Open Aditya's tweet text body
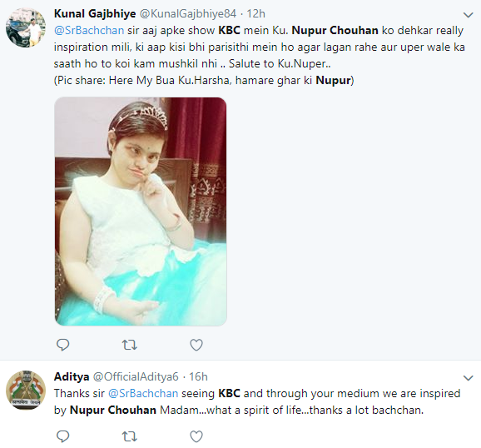This screenshot has height=448, width=481. [x=257, y=401]
